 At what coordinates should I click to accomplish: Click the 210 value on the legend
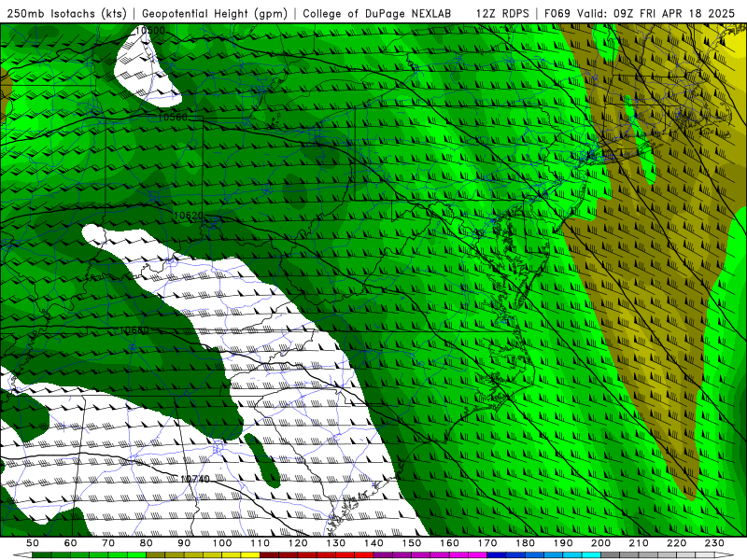click(640, 543)
